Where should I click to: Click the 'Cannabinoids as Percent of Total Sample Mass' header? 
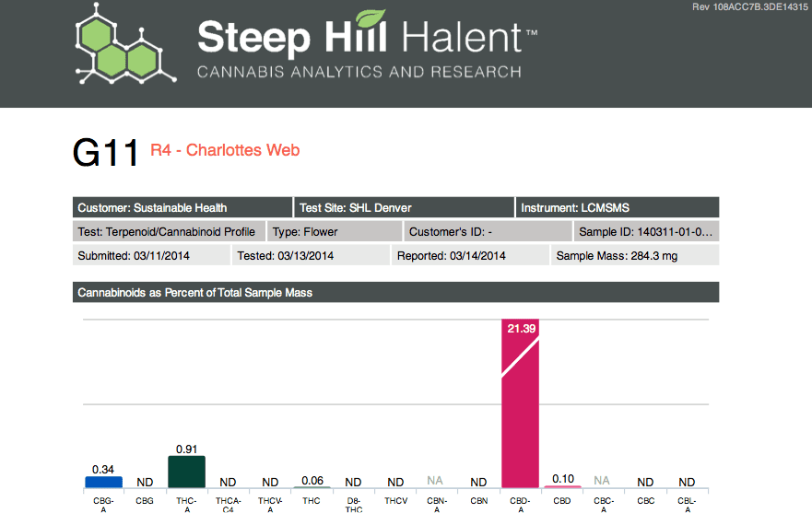coord(395,293)
